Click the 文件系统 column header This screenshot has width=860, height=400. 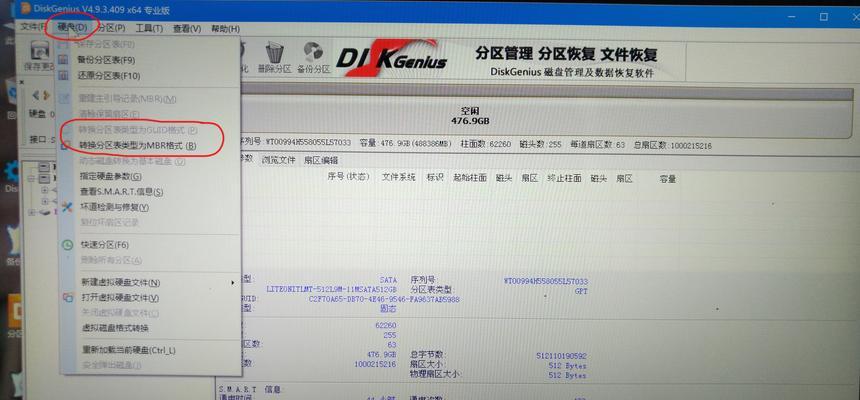click(x=399, y=177)
